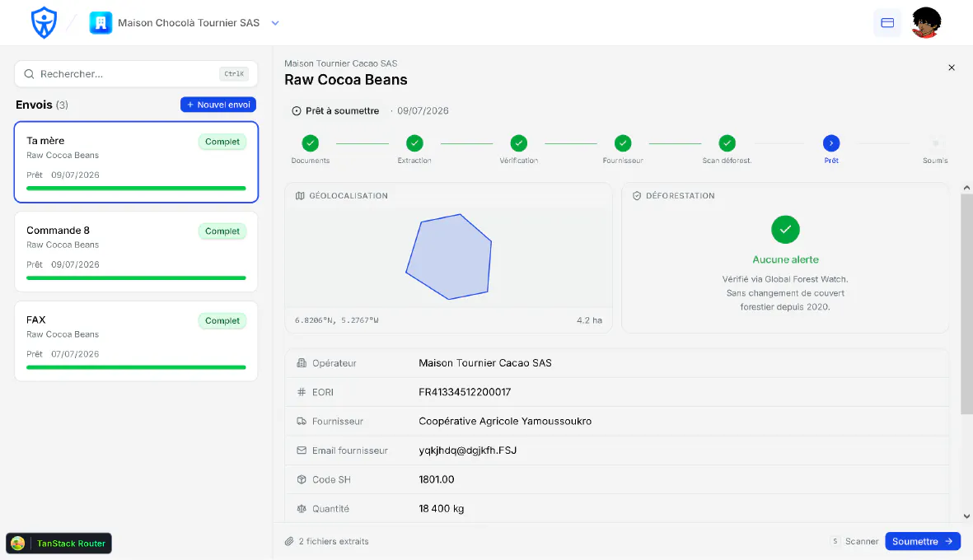
Task: Click the Complet badge on Commande 8
Action: (x=222, y=231)
